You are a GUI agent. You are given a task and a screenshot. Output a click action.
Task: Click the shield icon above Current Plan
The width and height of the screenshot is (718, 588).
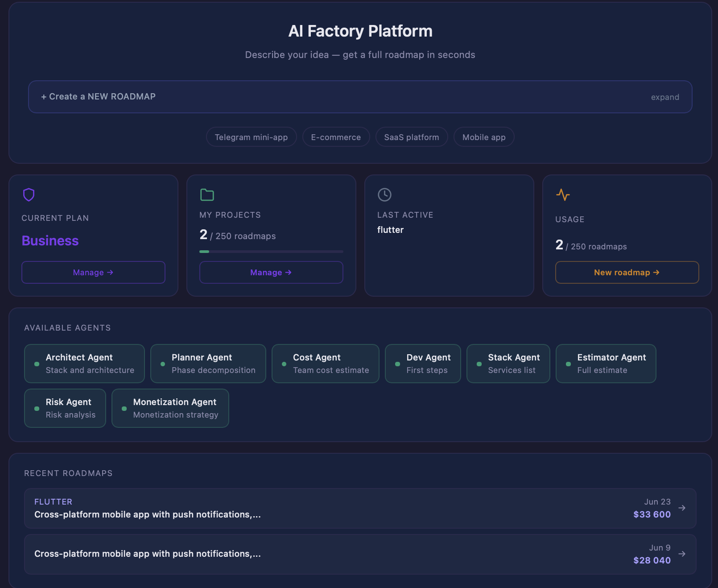tap(29, 195)
